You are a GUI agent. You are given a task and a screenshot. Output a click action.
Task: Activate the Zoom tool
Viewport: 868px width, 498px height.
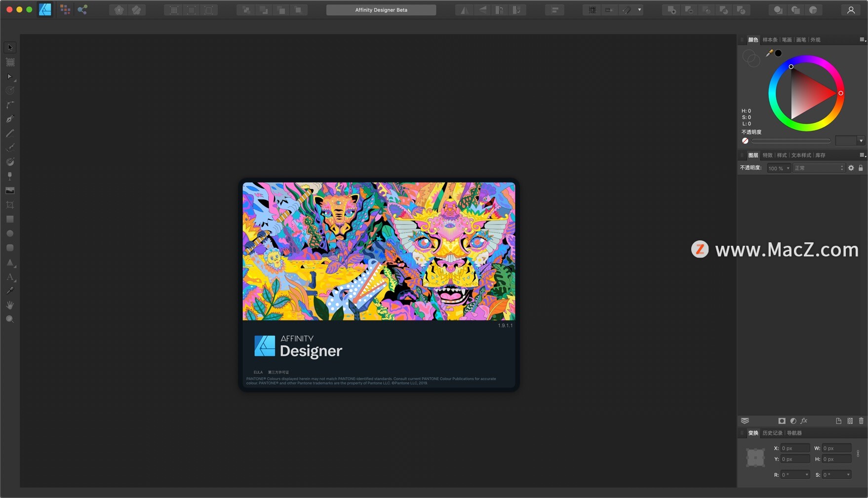pyautogui.click(x=10, y=319)
